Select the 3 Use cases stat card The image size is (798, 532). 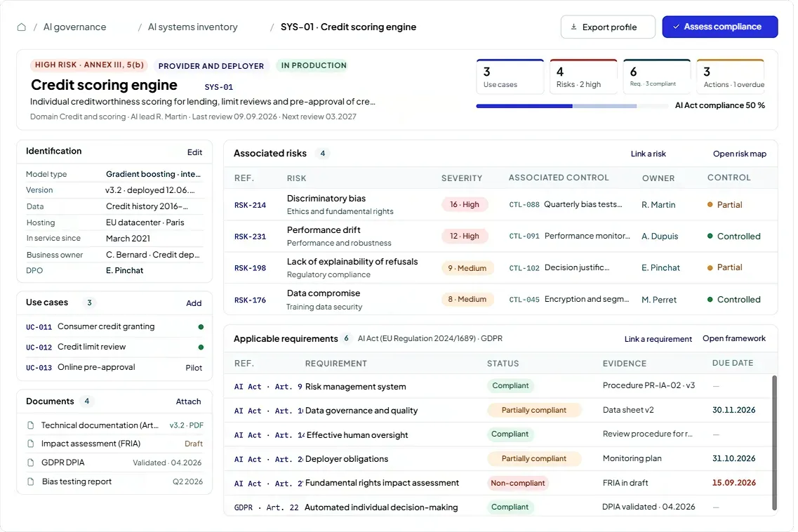point(510,77)
